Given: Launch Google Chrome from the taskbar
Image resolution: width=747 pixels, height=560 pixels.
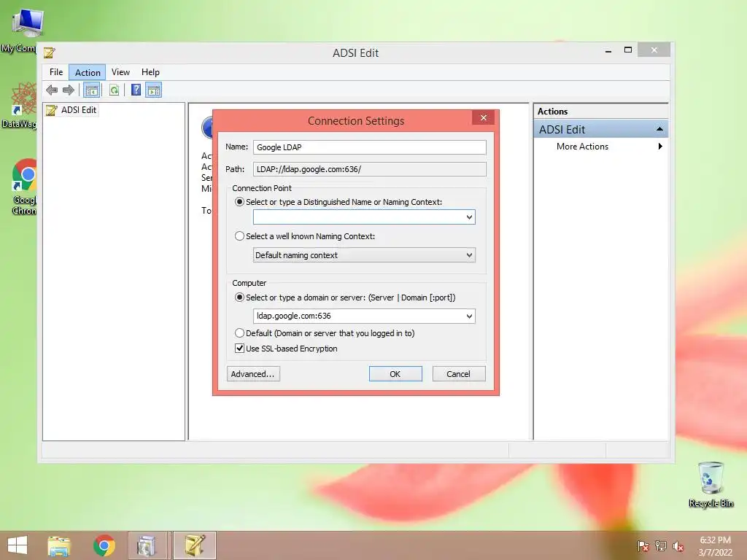Looking at the screenshot, I should [x=104, y=545].
